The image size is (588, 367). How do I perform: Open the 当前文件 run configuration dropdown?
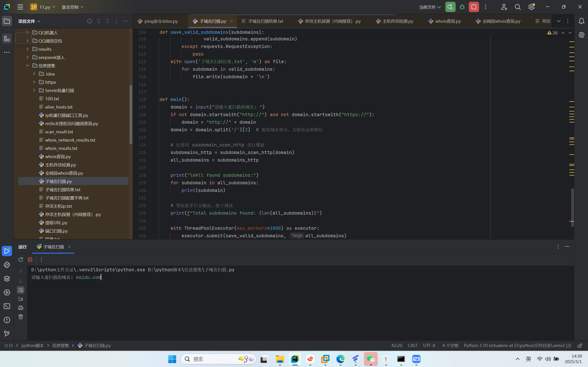point(430,7)
